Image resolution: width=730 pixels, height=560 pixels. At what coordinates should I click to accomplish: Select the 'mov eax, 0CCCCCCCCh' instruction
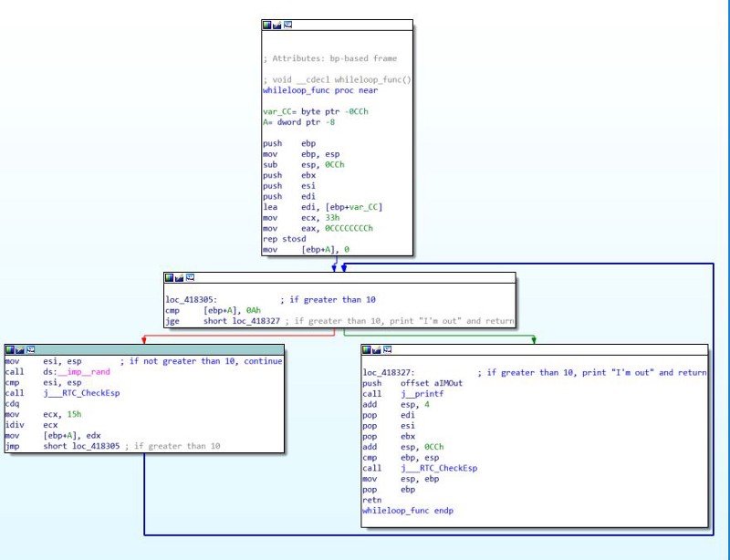[x=318, y=229]
